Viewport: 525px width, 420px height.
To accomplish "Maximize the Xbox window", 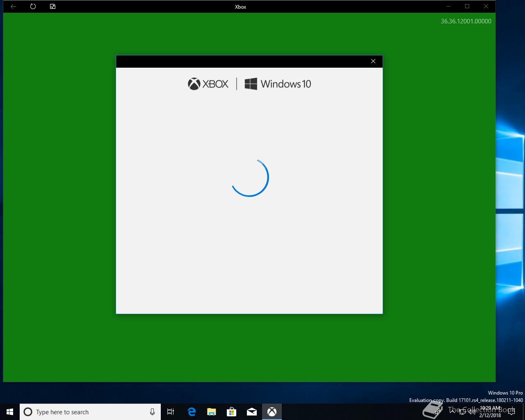I will [467, 7].
